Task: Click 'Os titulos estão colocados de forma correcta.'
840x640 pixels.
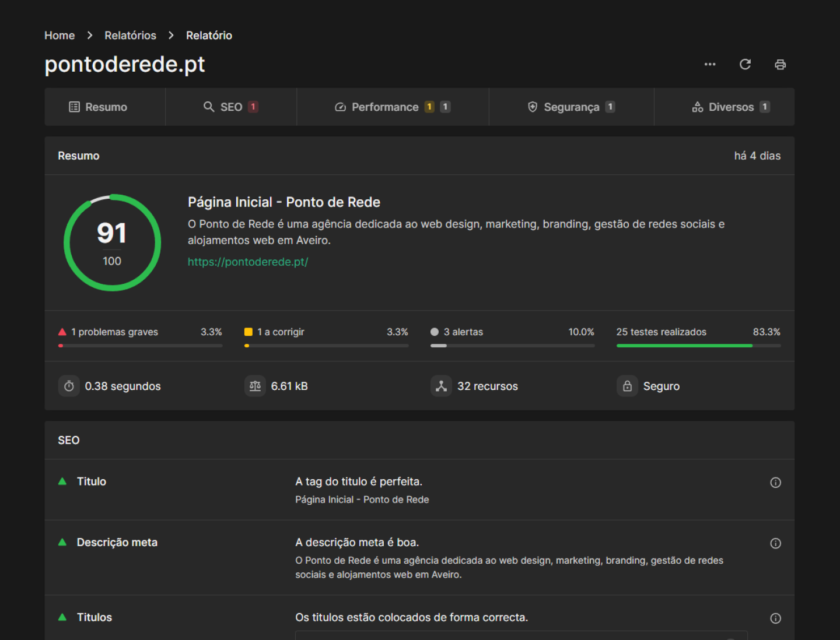Action: [411, 617]
